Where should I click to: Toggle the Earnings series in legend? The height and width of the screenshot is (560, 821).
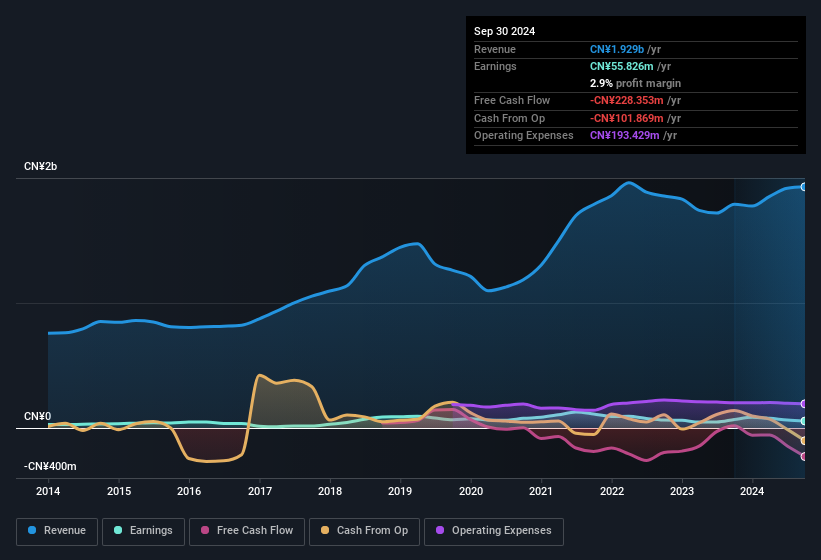[143, 531]
